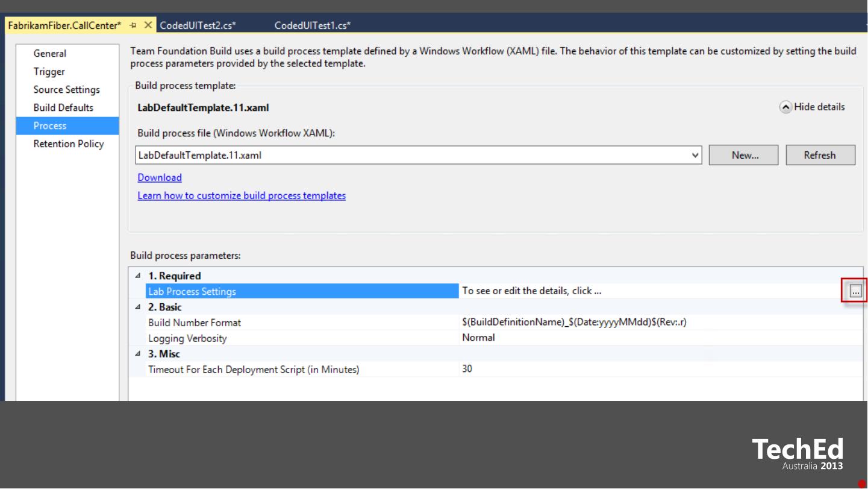Click the New... button

[743, 156]
